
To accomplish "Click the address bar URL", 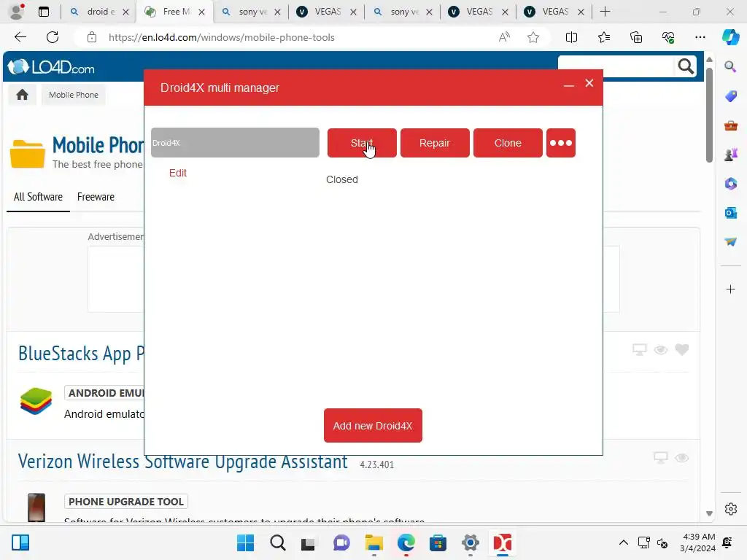I will 222,37.
